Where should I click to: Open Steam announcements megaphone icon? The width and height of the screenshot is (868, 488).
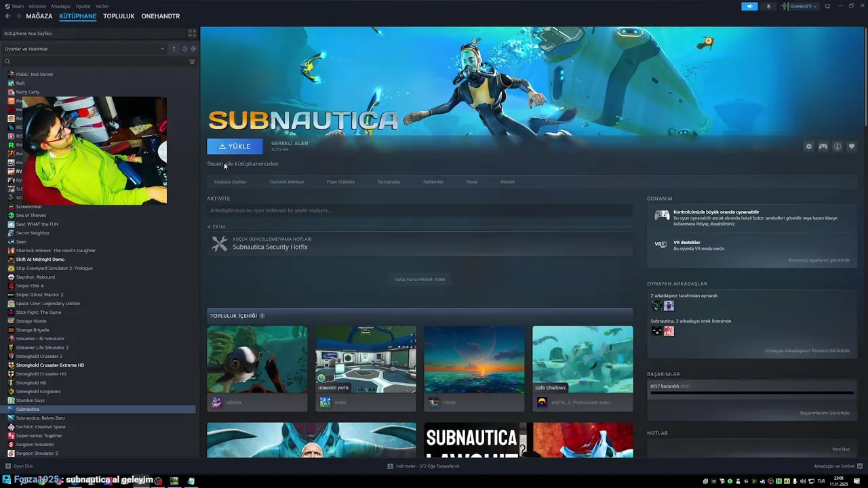pos(749,6)
